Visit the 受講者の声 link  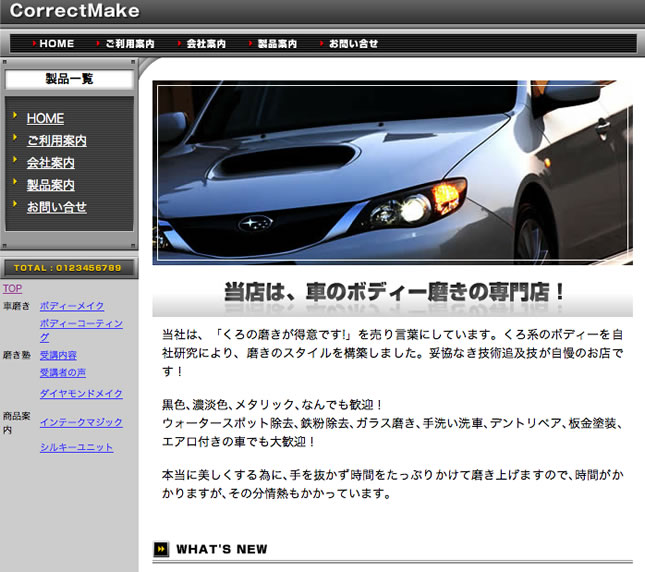click(x=62, y=372)
